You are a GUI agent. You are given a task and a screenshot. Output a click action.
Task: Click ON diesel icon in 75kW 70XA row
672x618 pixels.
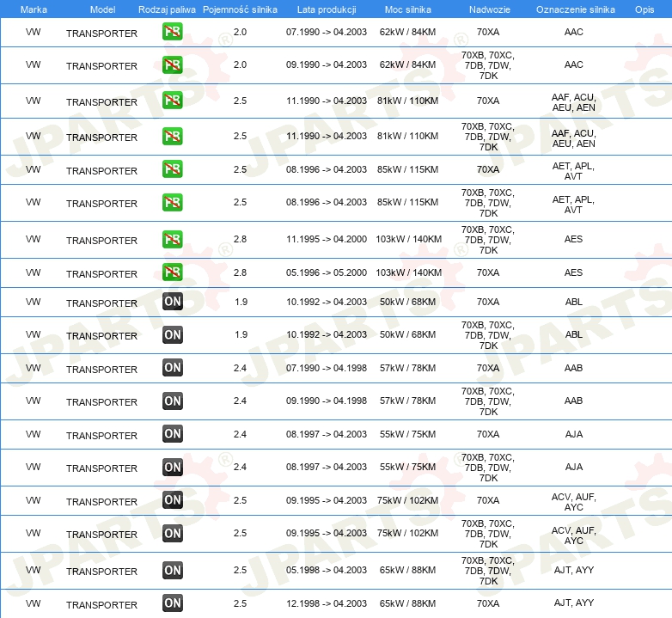[172, 499]
